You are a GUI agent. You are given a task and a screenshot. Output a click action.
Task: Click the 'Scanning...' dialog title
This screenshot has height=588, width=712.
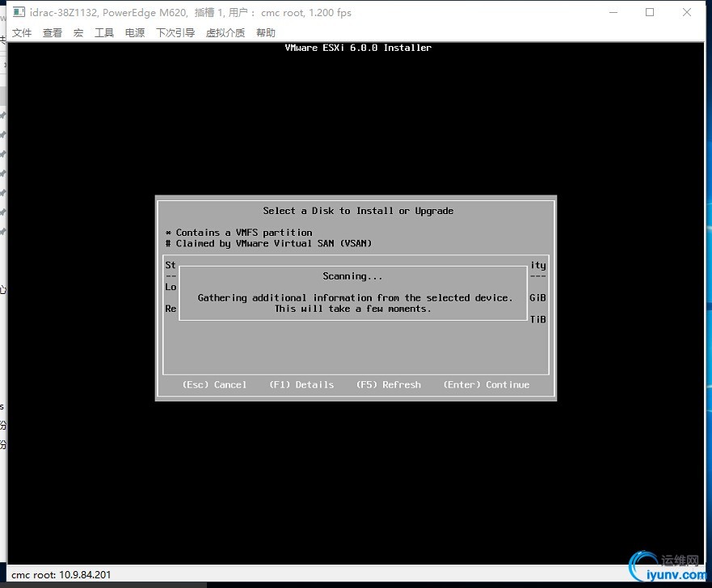point(353,276)
